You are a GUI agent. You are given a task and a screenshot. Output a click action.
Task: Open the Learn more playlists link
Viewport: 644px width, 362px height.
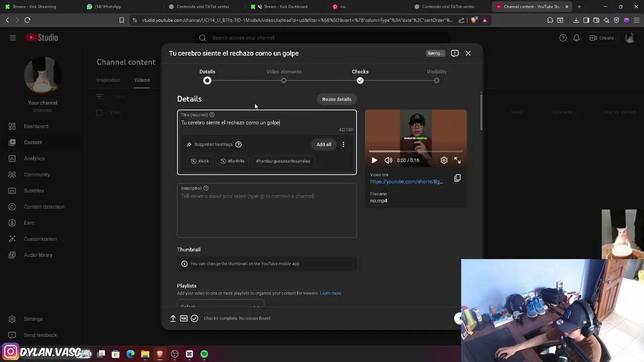coord(331,293)
